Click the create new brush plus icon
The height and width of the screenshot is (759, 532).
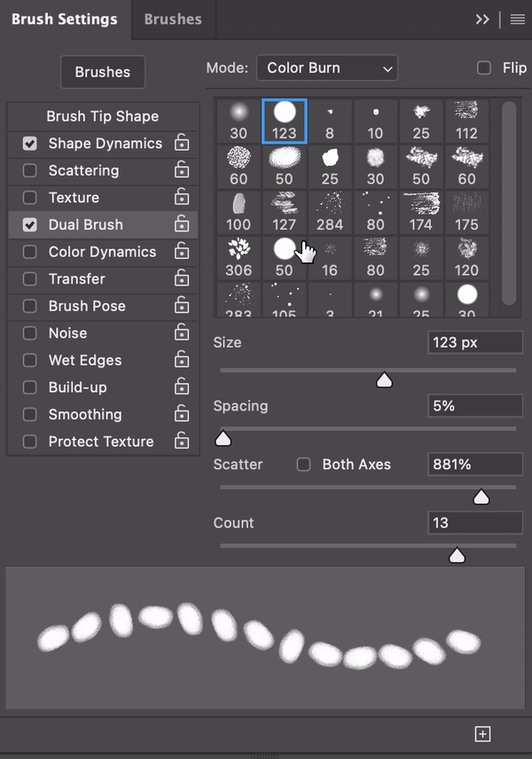482,733
